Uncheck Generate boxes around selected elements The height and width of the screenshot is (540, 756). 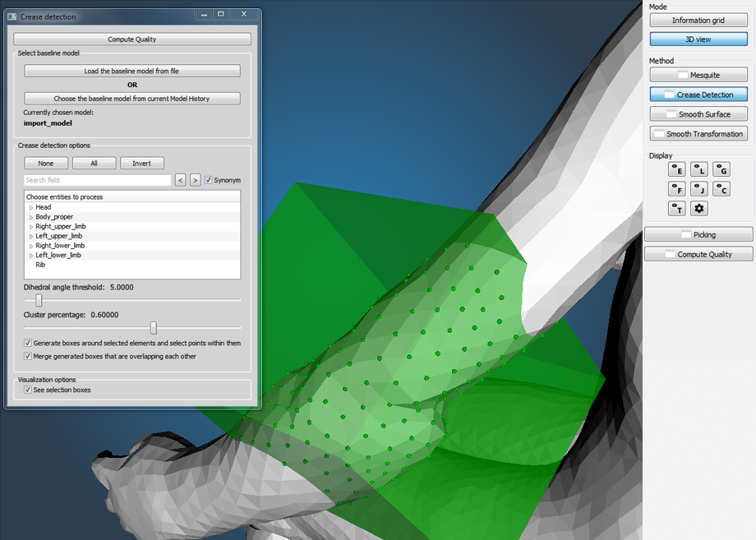coord(28,344)
